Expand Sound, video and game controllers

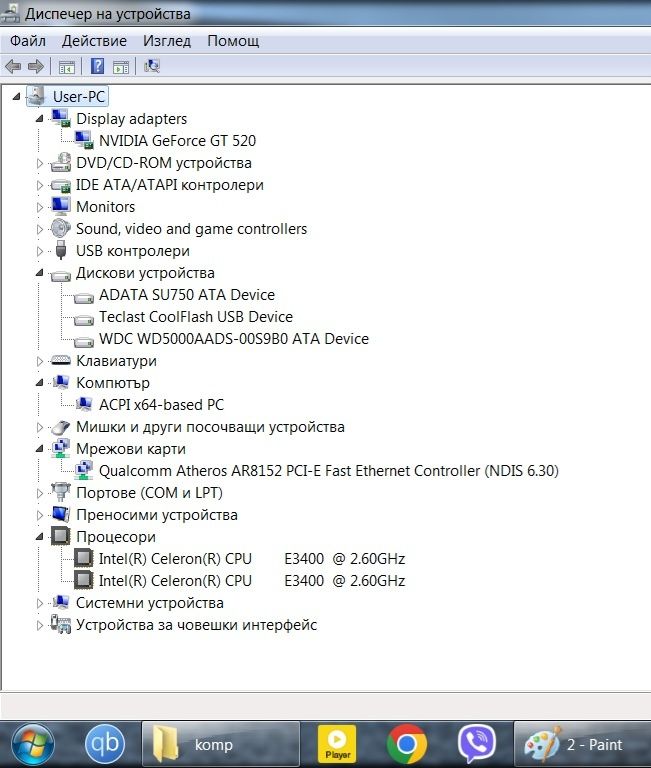40,229
